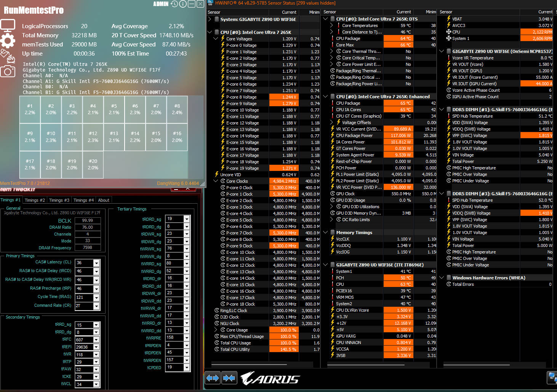This screenshot has width=557, height=392.
Task: Switch to the Timings #2 tab
Action: [x=35, y=200]
